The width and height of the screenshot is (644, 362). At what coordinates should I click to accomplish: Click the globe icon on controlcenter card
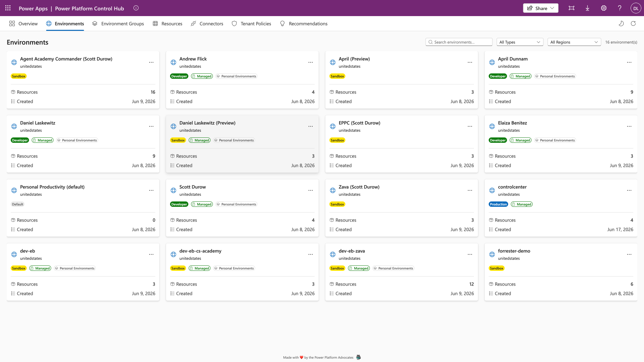(x=492, y=190)
